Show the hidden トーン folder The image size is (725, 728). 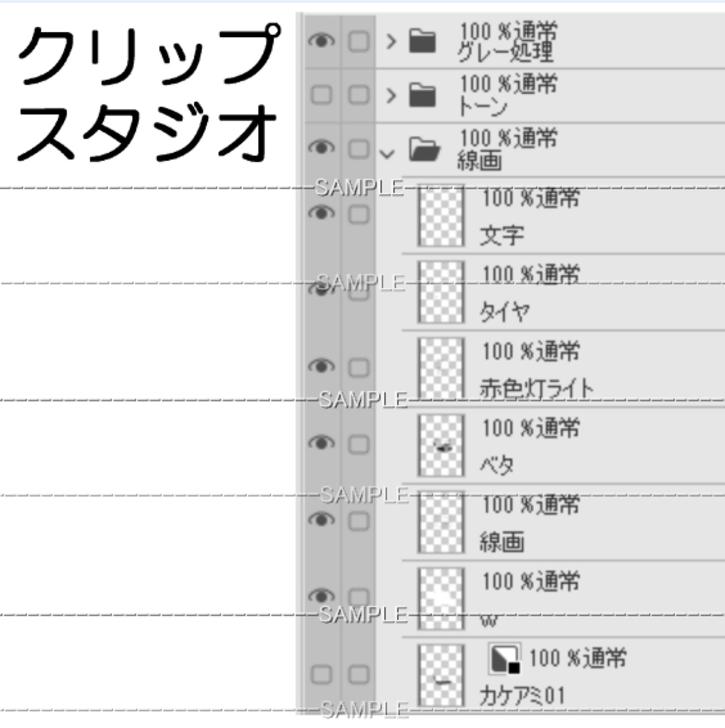pyautogui.click(x=322, y=95)
